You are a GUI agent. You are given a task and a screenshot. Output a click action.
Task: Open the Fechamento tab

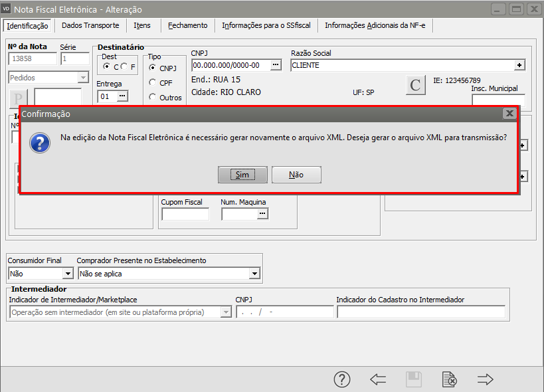[187, 25]
